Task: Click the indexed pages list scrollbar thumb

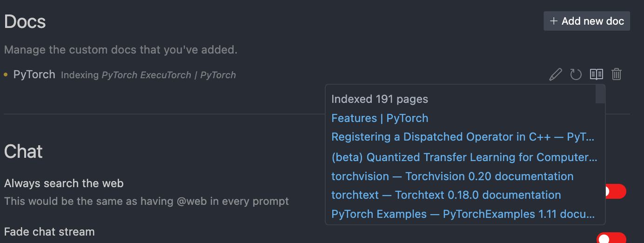Action: coord(600,94)
